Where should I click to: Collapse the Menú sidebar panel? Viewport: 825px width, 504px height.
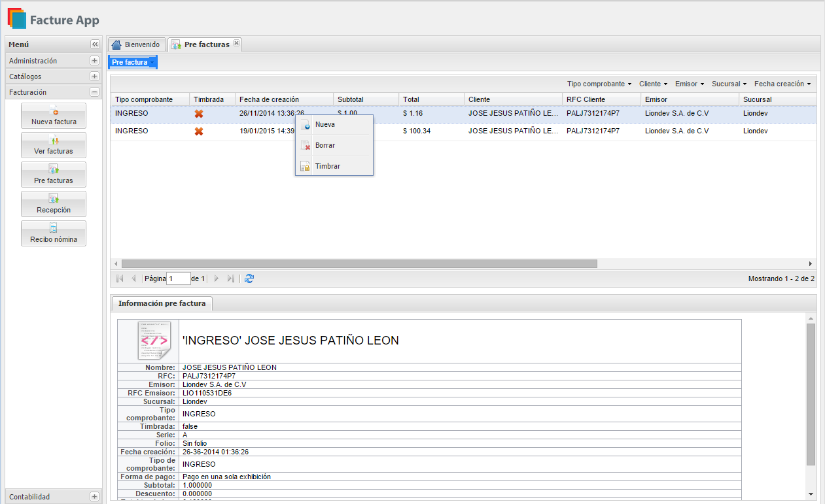click(x=95, y=44)
